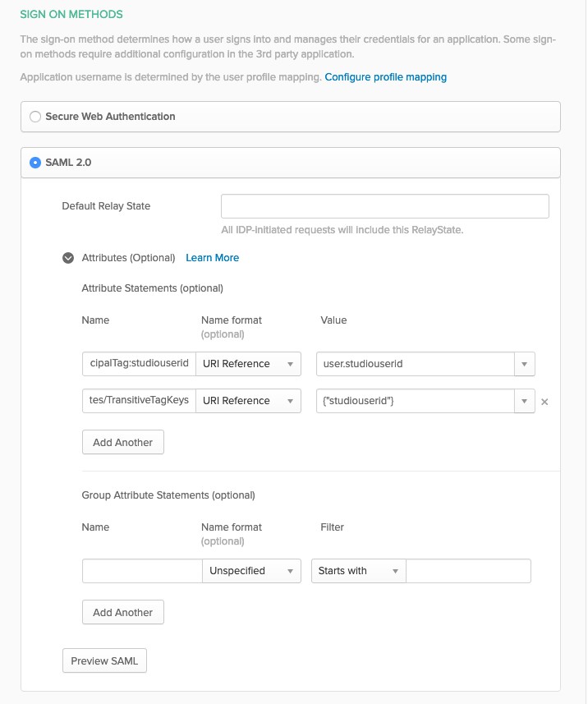This screenshot has width=588, height=704.
Task: Click the group filter value field
Action: tap(468, 571)
